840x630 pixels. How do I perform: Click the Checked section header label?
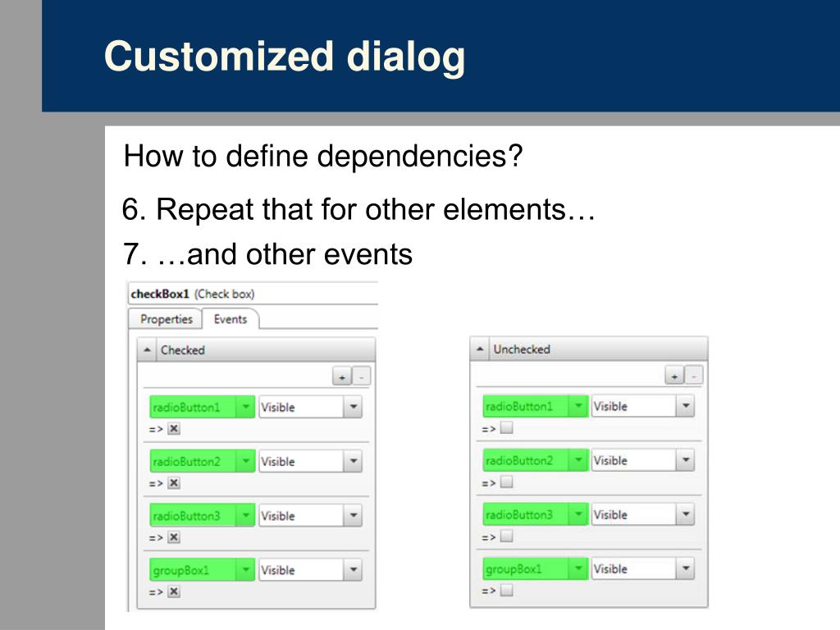coord(183,350)
